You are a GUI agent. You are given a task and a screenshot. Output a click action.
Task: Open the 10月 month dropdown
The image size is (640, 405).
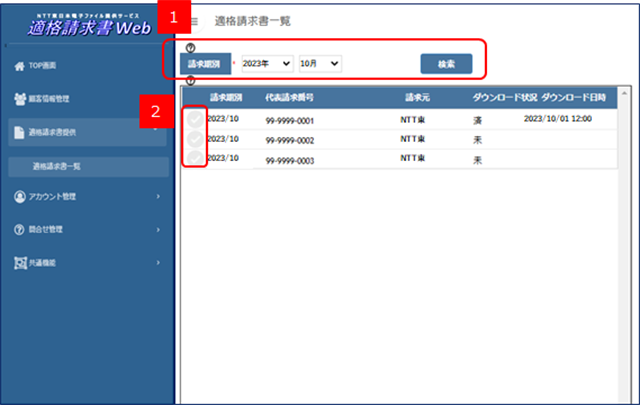pyautogui.click(x=320, y=63)
